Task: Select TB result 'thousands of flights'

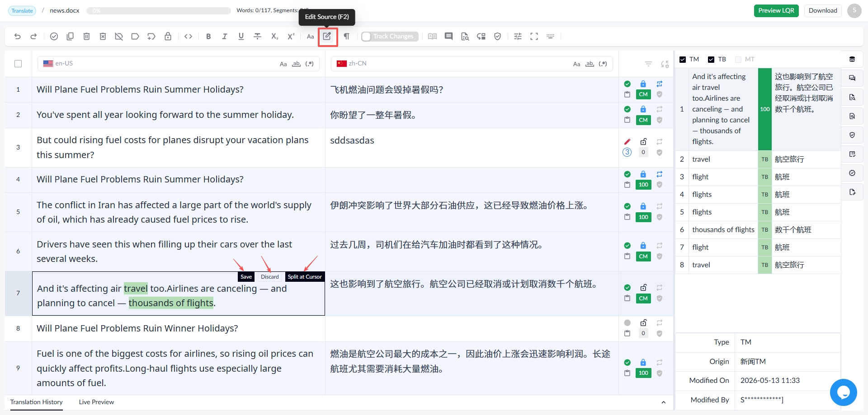Action: [x=723, y=230]
